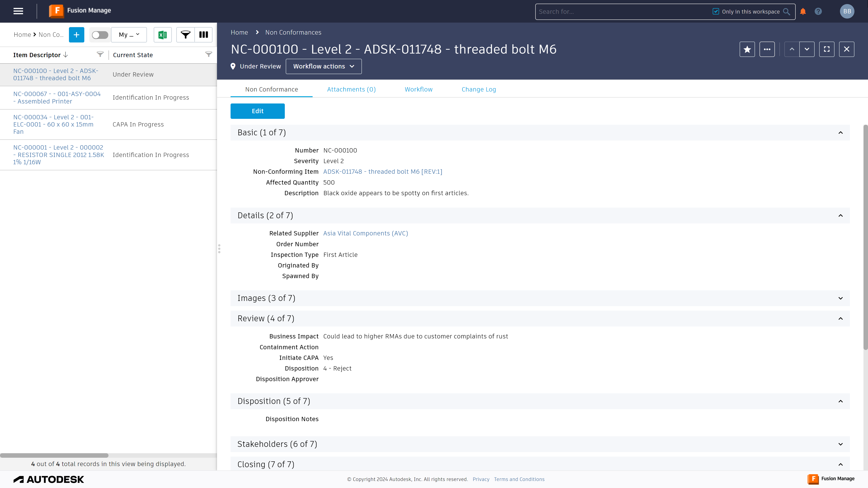Uncheck Only in this workspace
This screenshot has height=488, width=868.
coord(716,11)
